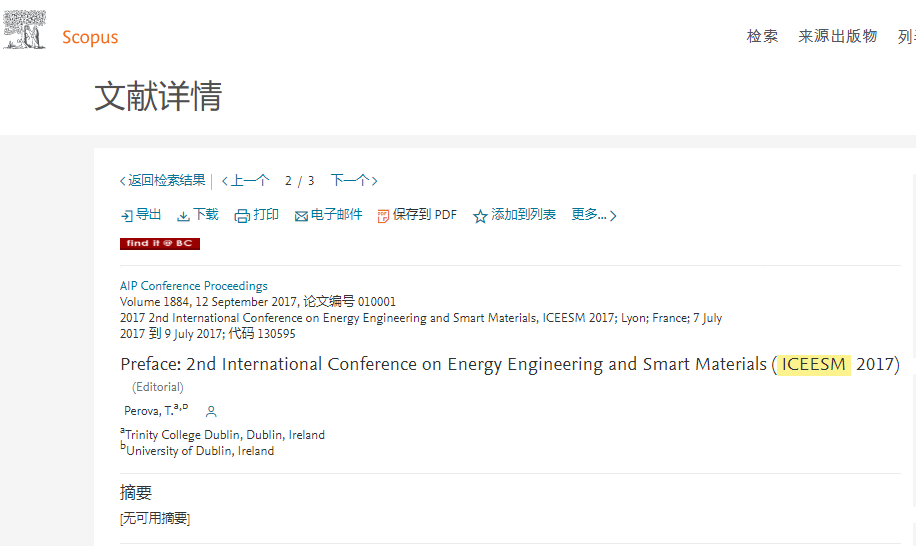Open the Scopus home link
This screenshot has width=916, height=546.
click(90, 38)
